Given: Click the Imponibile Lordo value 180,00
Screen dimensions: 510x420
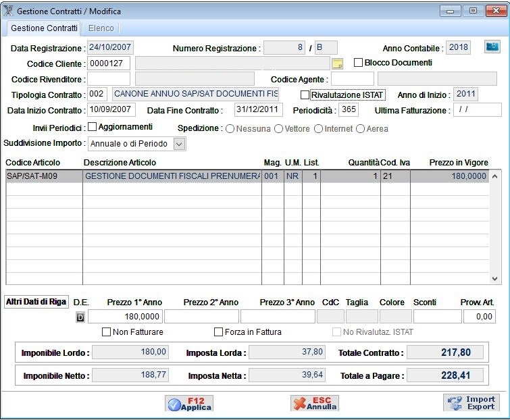Looking at the screenshot, I should point(130,352).
